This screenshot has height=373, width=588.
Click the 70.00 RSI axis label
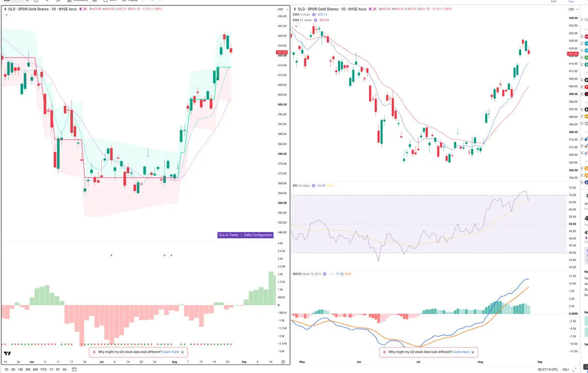(572, 195)
